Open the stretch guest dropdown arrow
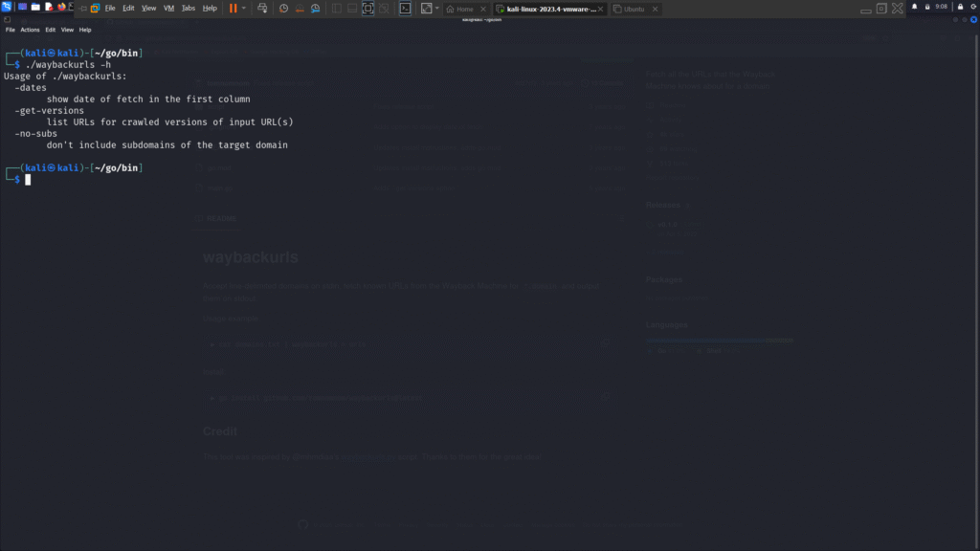 click(436, 8)
